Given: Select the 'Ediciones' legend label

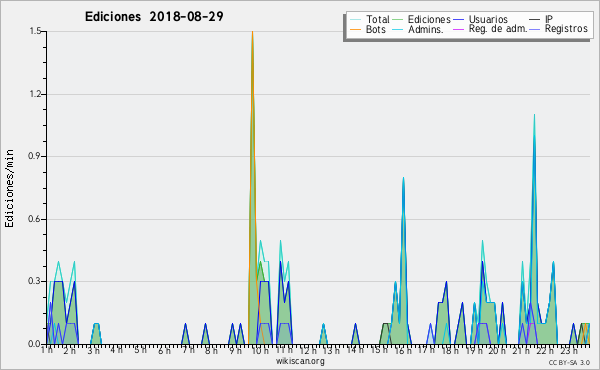Looking at the screenshot, I should tap(429, 19).
